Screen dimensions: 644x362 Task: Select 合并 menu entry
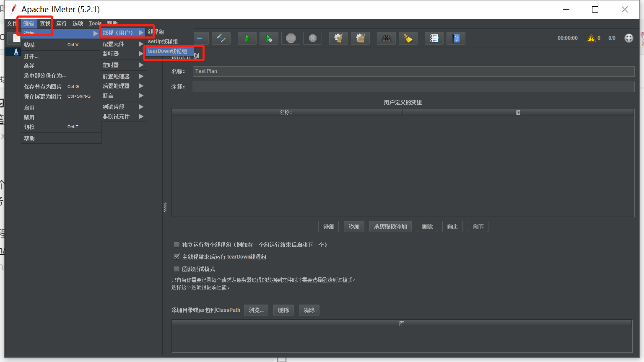61,66
